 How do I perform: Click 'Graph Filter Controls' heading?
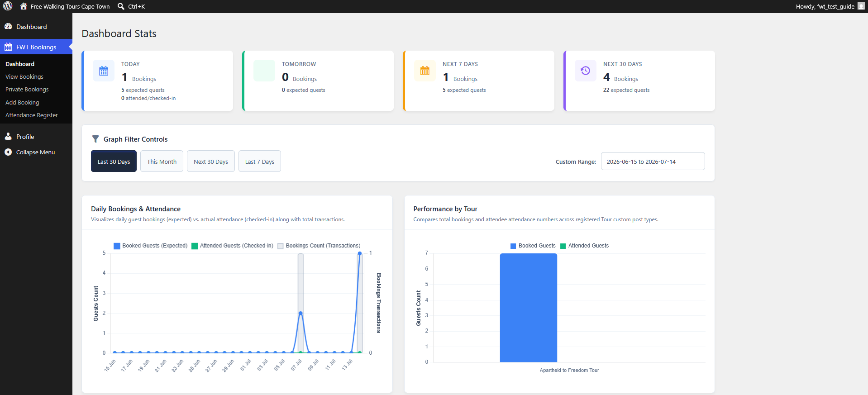(135, 139)
